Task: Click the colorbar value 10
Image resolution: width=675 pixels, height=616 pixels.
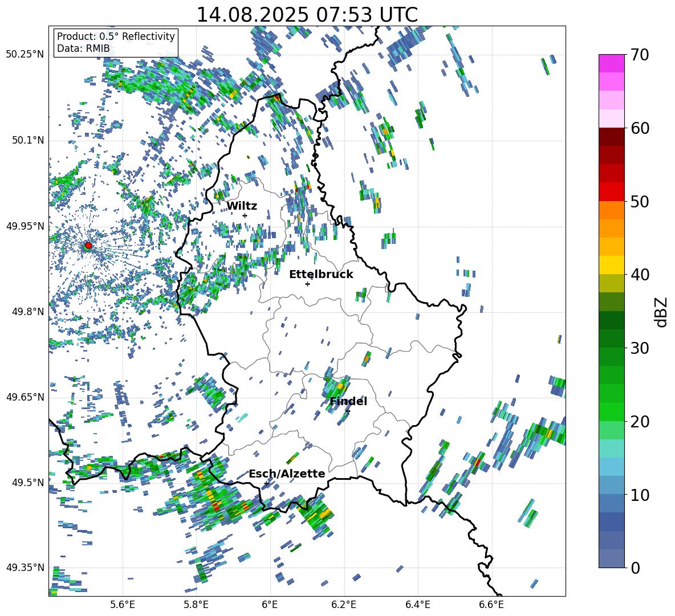Action: [x=639, y=495]
